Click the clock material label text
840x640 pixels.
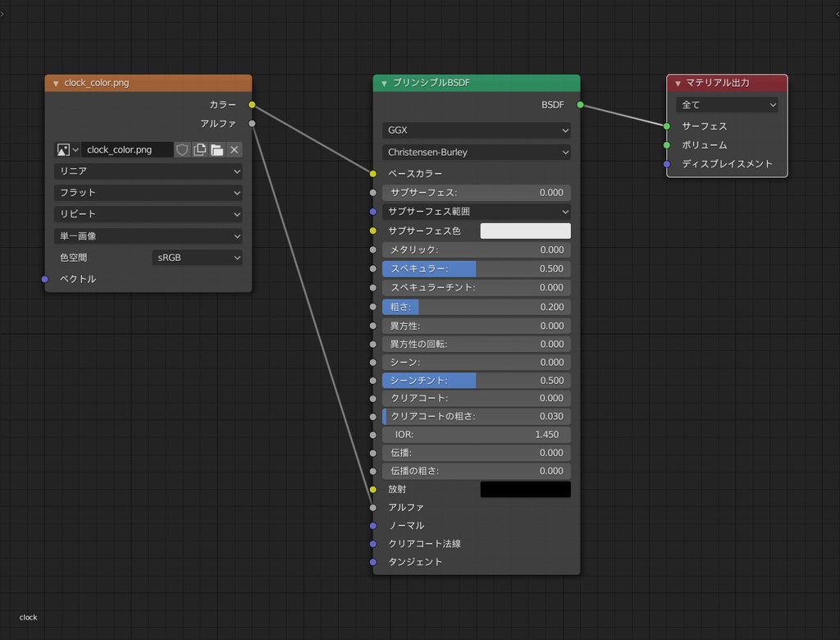click(29, 618)
